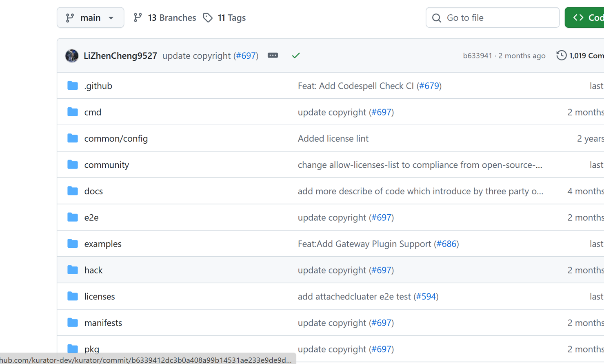Click the e2e folder icon
The width and height of the screenshot is (604, 364).
click(73, 217)
